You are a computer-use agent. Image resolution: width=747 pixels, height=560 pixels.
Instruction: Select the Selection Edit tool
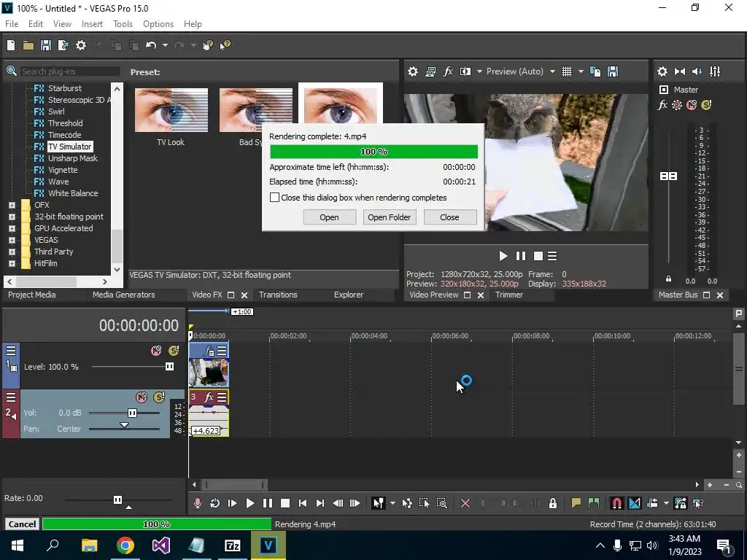[x=424, y=503]
